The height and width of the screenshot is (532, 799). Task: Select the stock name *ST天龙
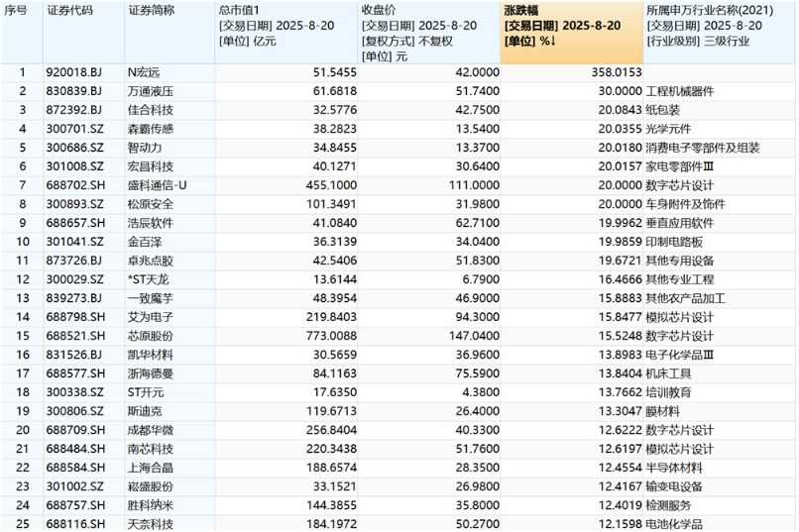point(148,279)
